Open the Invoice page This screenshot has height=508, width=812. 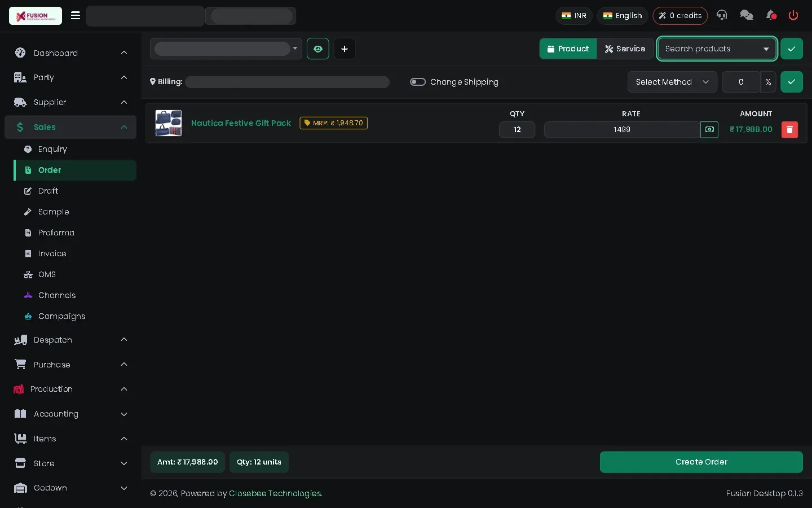click(75, 253)
